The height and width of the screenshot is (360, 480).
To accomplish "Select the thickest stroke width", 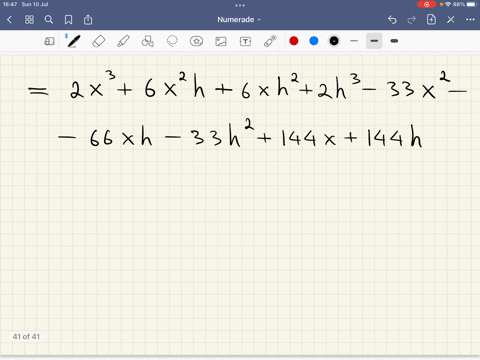I will 394,41.
